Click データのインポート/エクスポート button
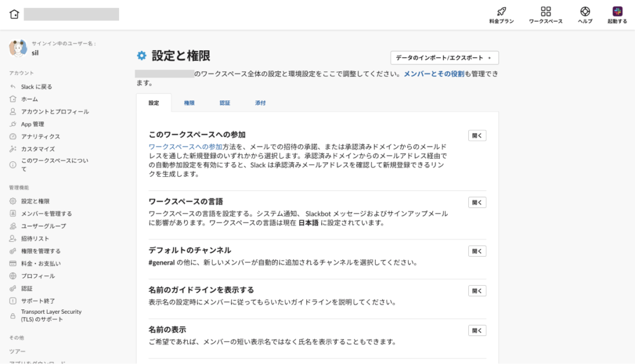This screenshot has width=635, height=364. 444,58
